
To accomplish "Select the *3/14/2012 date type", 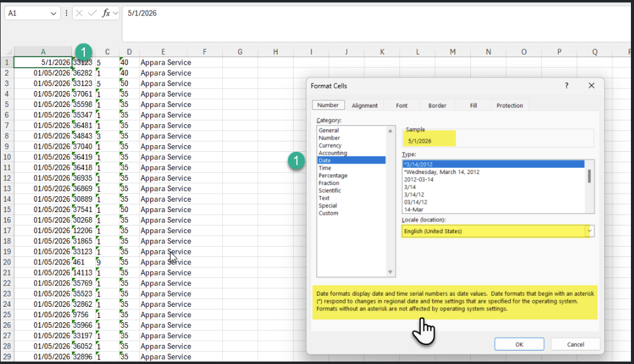I will tap(494, 164).
